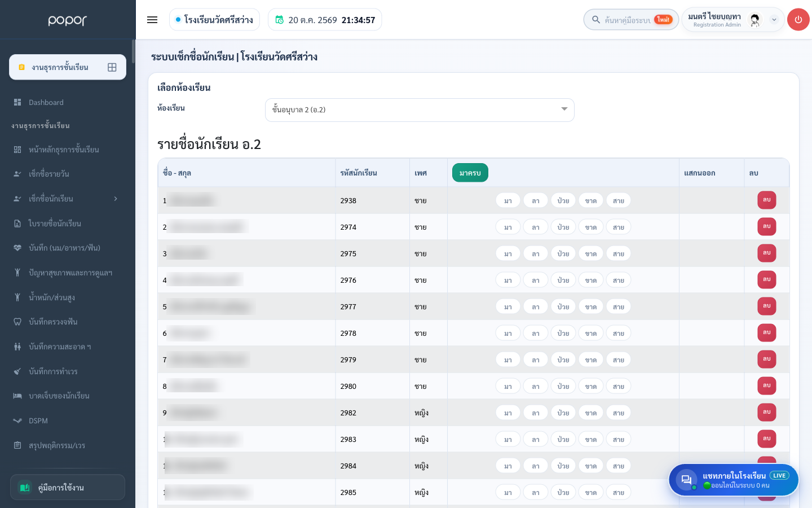The image size is (812, 508).
Task: Open the grid icon beside งานธุรการชั้นเรียน
Action: 112,67
